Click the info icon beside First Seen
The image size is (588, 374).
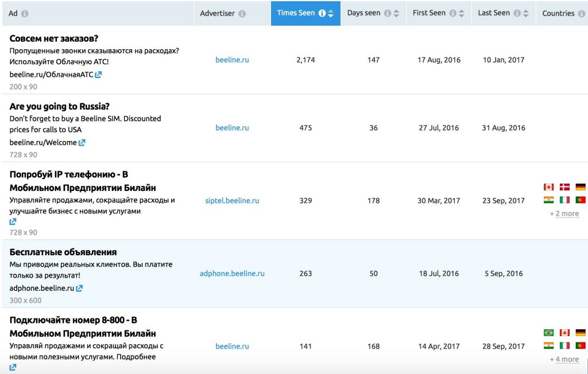click(x=453, y=13)
